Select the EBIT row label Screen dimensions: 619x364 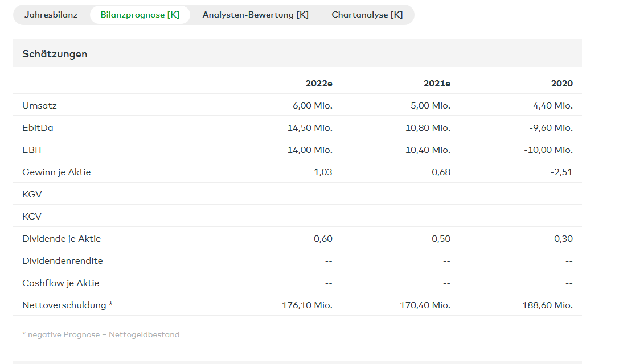click(x=32, y=150)
